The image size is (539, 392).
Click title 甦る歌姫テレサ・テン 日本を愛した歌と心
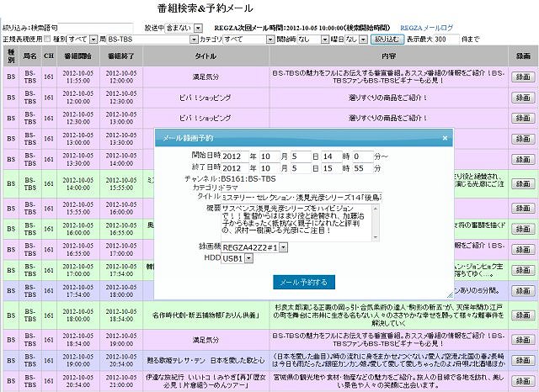(205, 360)
